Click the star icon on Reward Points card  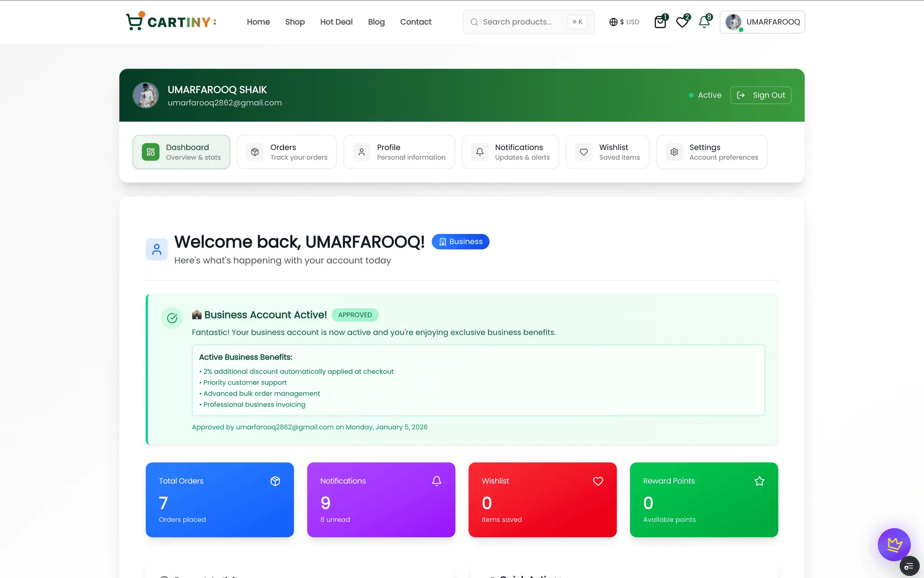tap(759, 481)
